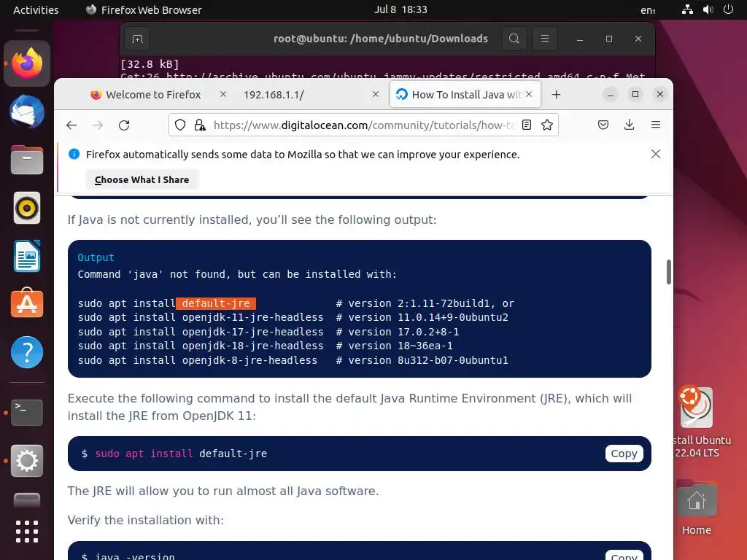Reload the DigitalOcean page

point(124,125)
